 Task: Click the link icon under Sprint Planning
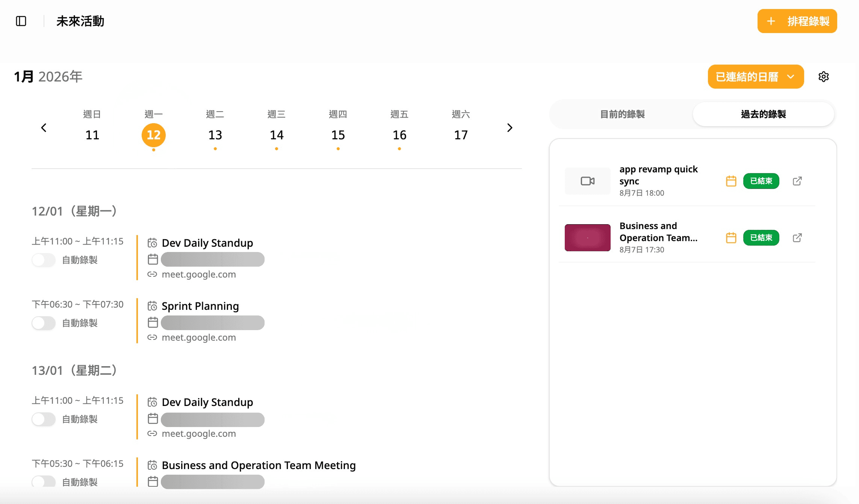point(152,337)
